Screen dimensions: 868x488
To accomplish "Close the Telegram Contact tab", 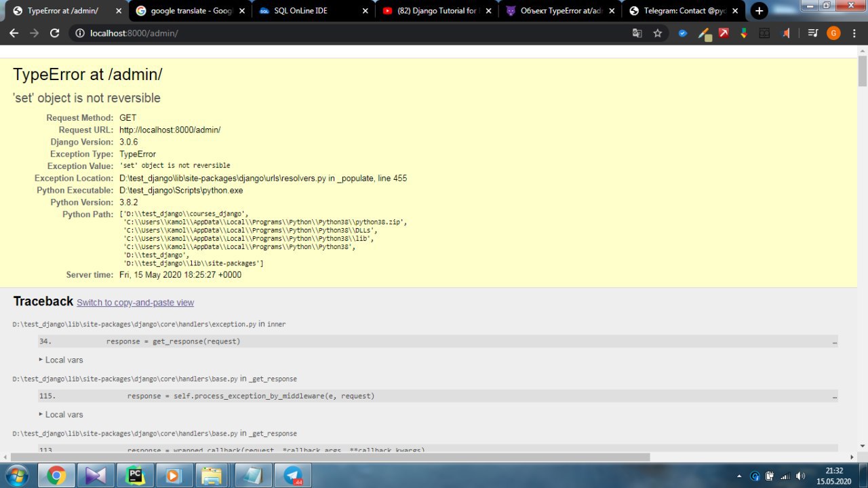I will (x=735, y=11).
